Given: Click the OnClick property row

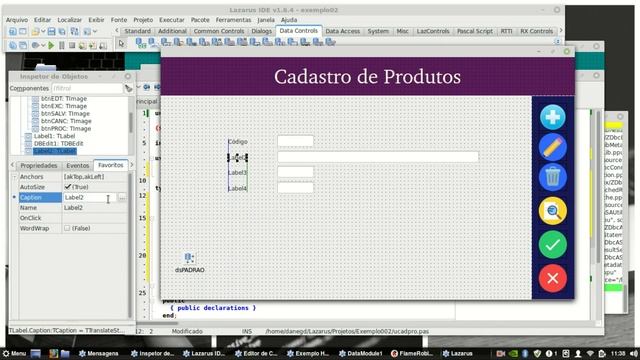Looking at the screenshot, I should coord(73,218).
